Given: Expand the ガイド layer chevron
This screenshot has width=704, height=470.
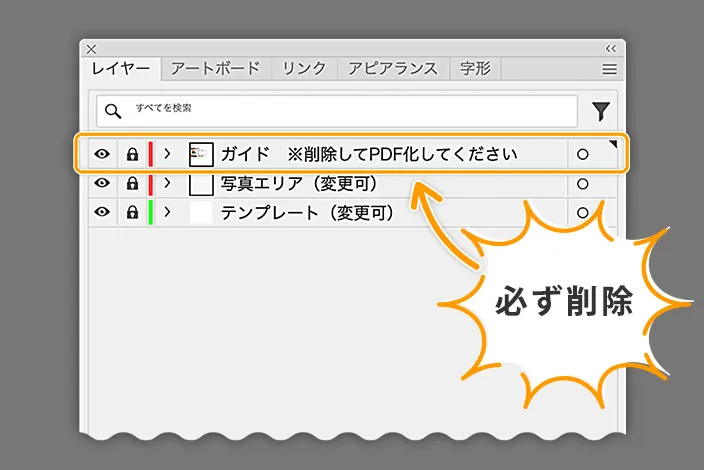Looking at the screenshot, I should click(x=167, y=154).
